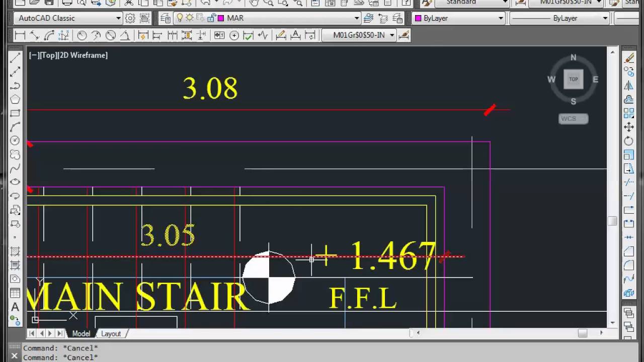Select the Spline tool
The height and width of the screenshot is (362, 644).
tap(15, 168)
